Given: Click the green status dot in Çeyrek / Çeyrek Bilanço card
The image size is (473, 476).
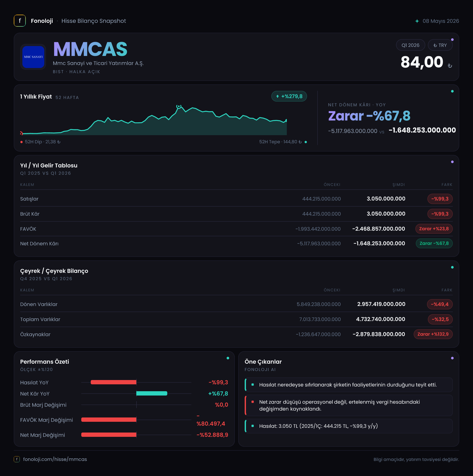Looking at the screenshot, I should 452,267.
